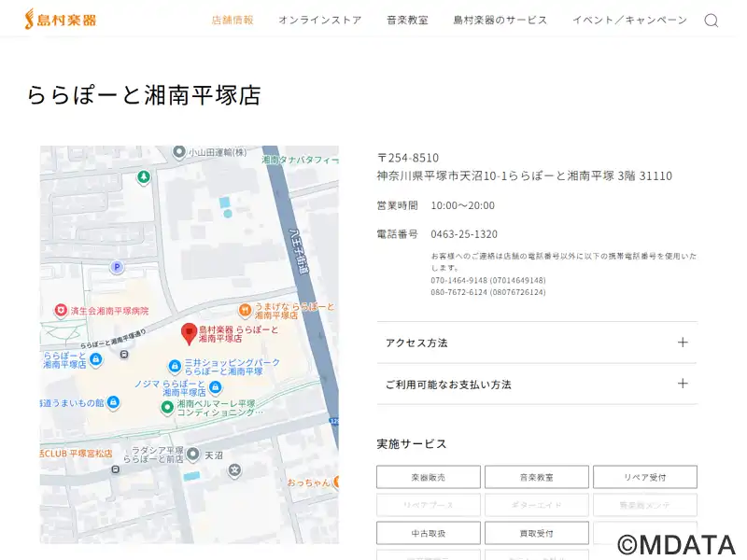Screen dimensions: 747x560
Task: Click the 済生会湘南平塚病院 hospital marker
Action: (61, 311)
